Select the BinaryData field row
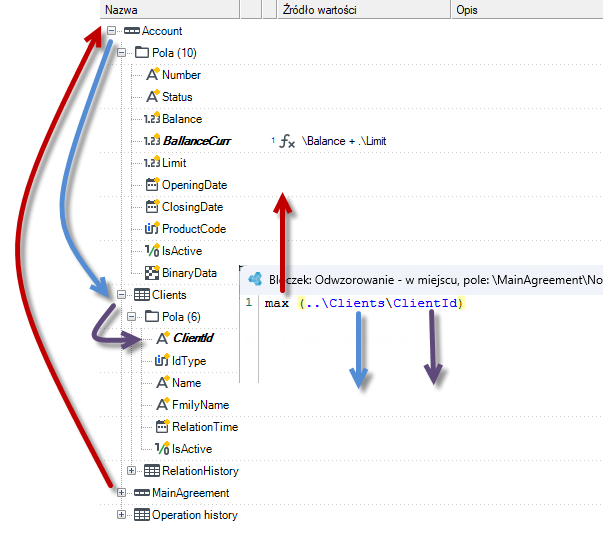 189,273
